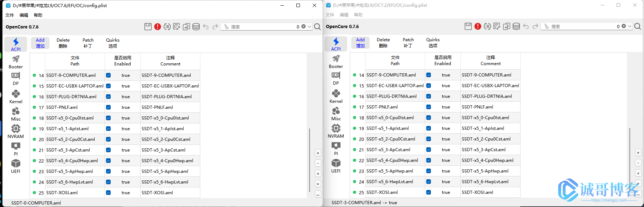Click the save icon in OC7.6 window
Screen dimensions: 644x207
pyautogui.click(x=148, y=27)
